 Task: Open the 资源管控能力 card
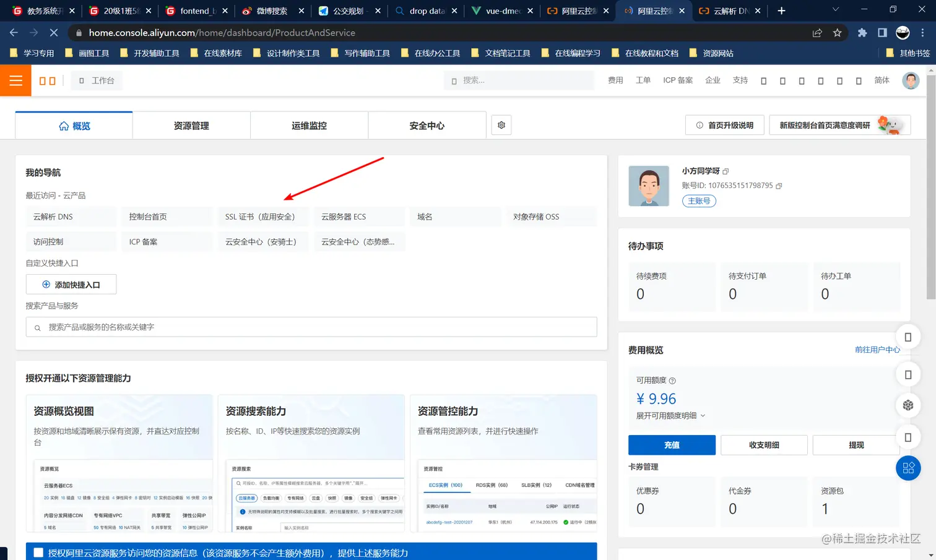click(x=503, y=463)
